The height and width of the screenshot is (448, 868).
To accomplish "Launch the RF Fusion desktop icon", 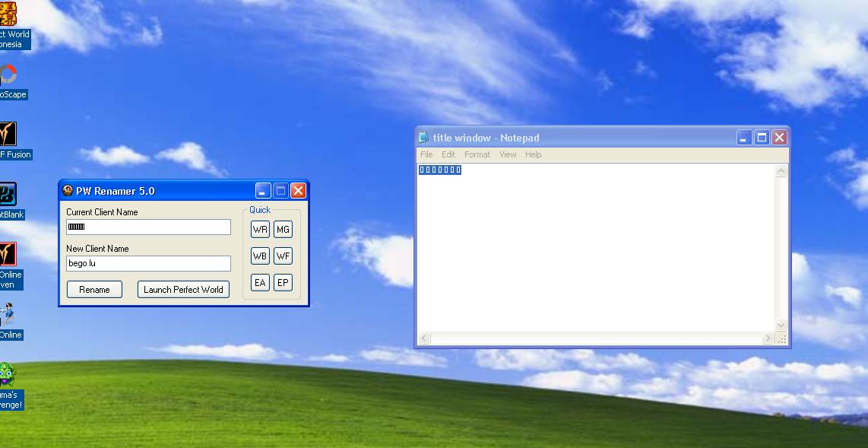I will [x=8, y=135].
